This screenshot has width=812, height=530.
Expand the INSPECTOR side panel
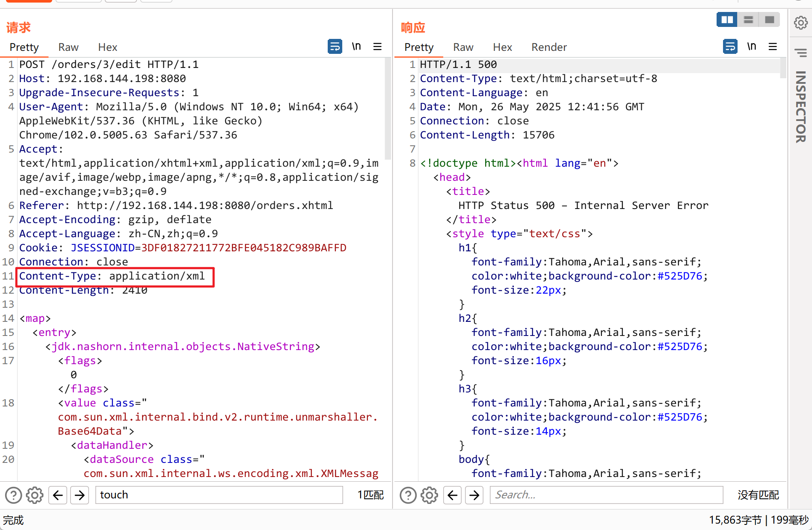[x=800, y=106]
